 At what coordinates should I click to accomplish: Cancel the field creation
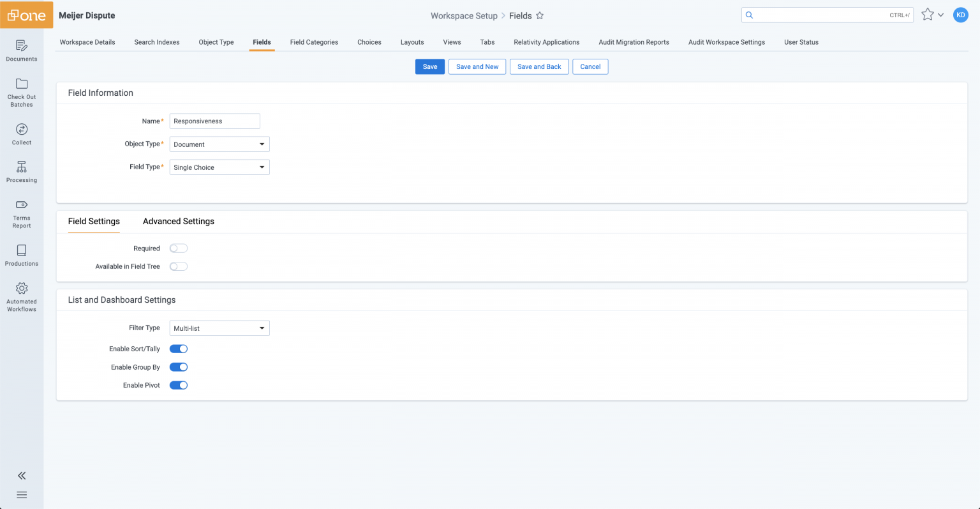[590, 66]
